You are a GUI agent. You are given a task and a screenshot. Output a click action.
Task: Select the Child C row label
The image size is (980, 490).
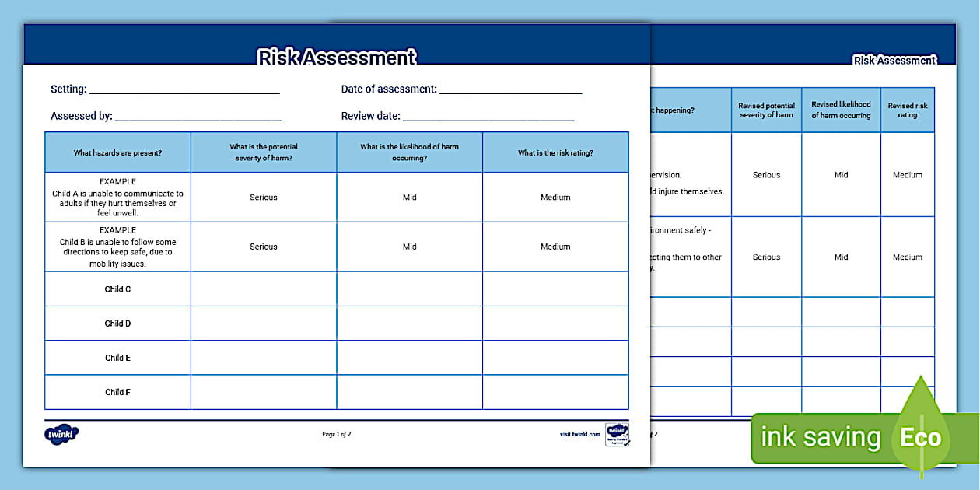coord(117,289)
